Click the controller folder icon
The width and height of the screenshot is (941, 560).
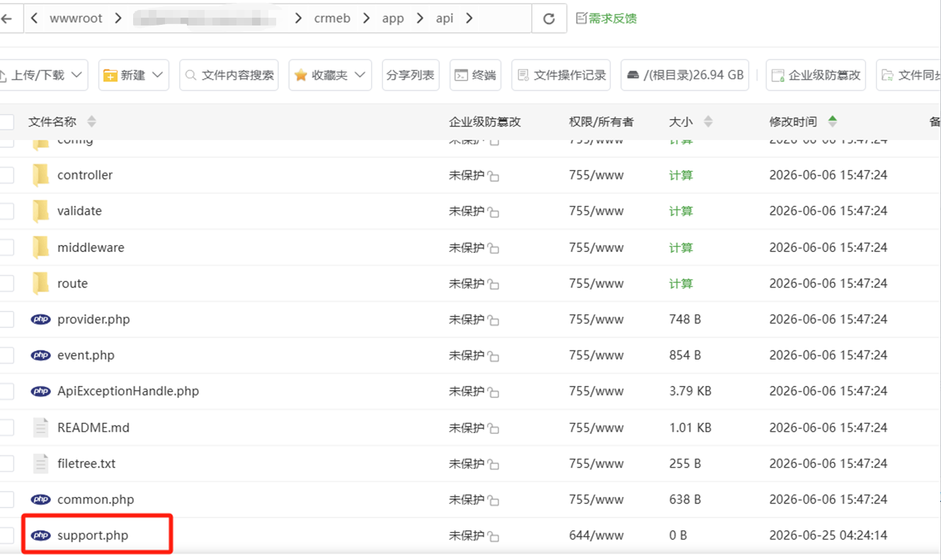tap(41, 175)
